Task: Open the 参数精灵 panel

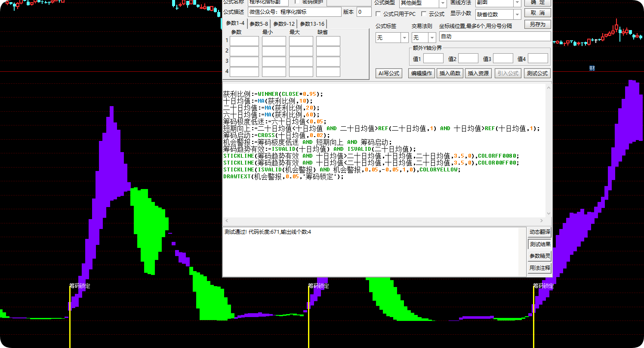Action: coord(539,256)
